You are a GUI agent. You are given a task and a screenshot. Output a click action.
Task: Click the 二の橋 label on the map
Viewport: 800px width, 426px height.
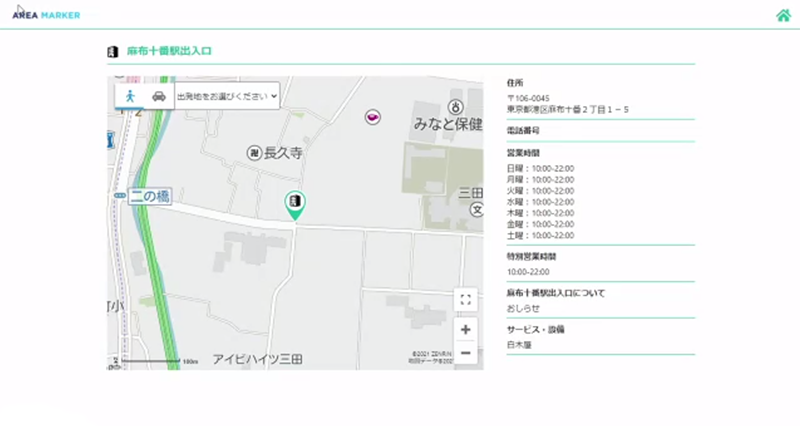coord(149,198)
